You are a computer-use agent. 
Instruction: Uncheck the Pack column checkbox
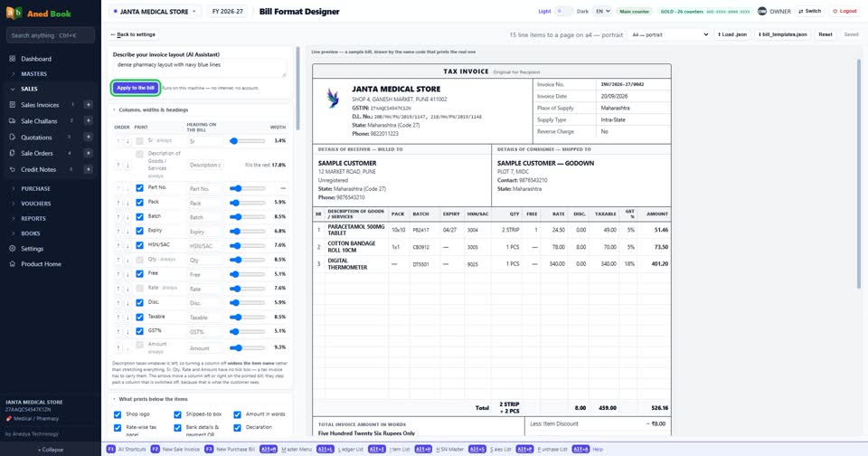[139, 203]
